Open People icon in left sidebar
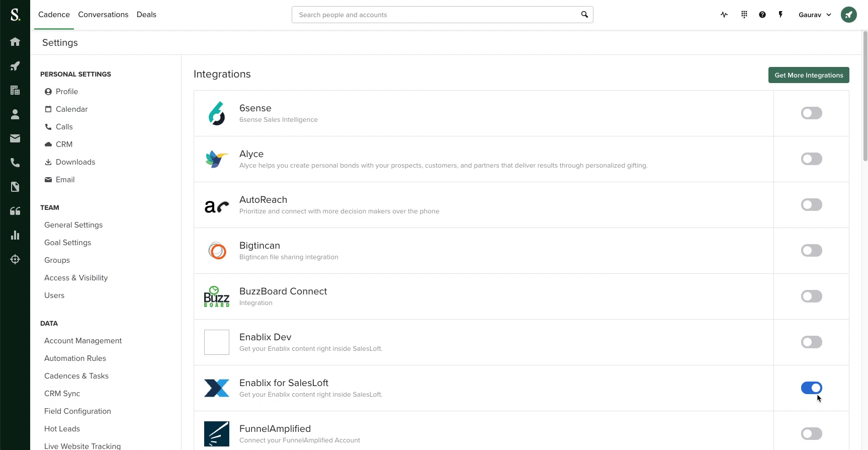868x450 pixels. [x=15, y=114]
